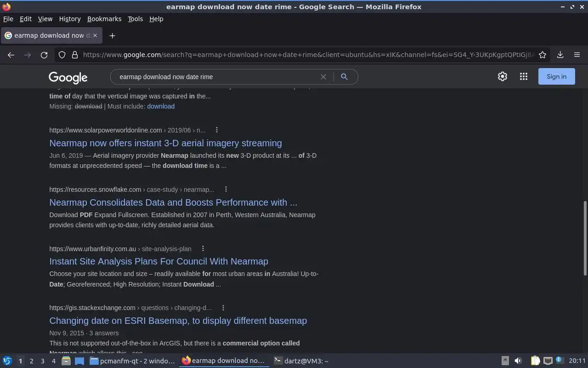
Task: Click the 'Must include: download' link
Action: click(161, 106)
